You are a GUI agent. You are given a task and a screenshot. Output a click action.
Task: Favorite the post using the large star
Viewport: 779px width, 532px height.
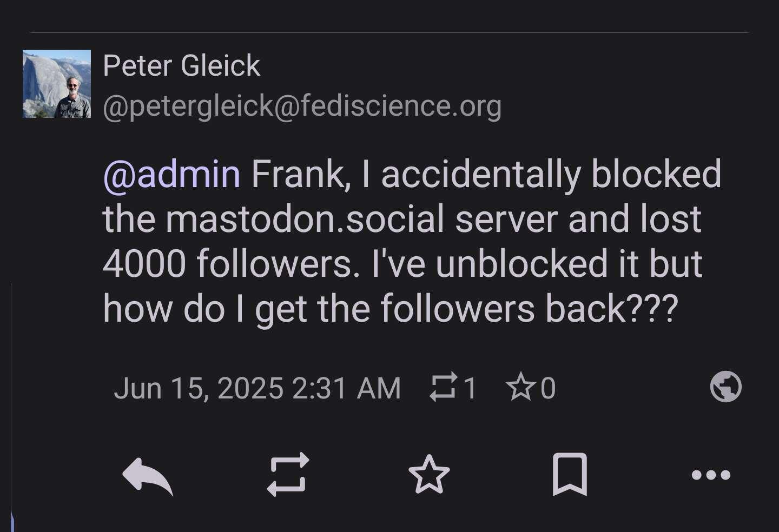point(429,475)
